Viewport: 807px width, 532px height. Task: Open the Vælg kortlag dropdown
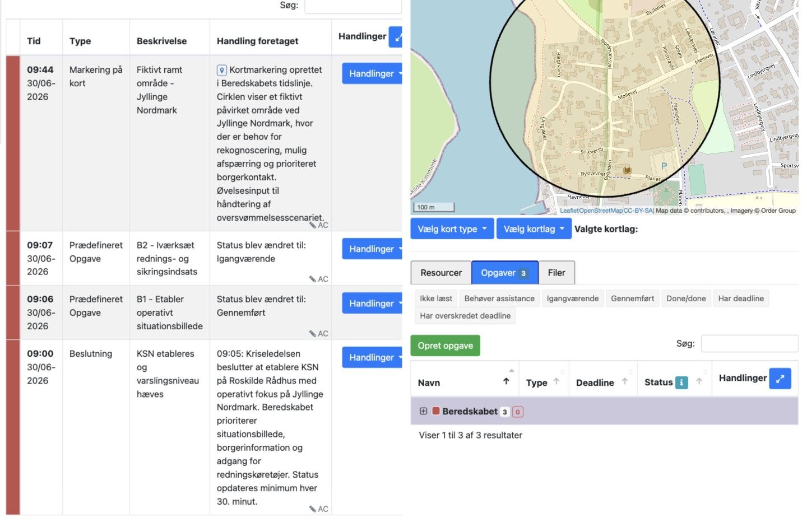click(x=534, y=228)
